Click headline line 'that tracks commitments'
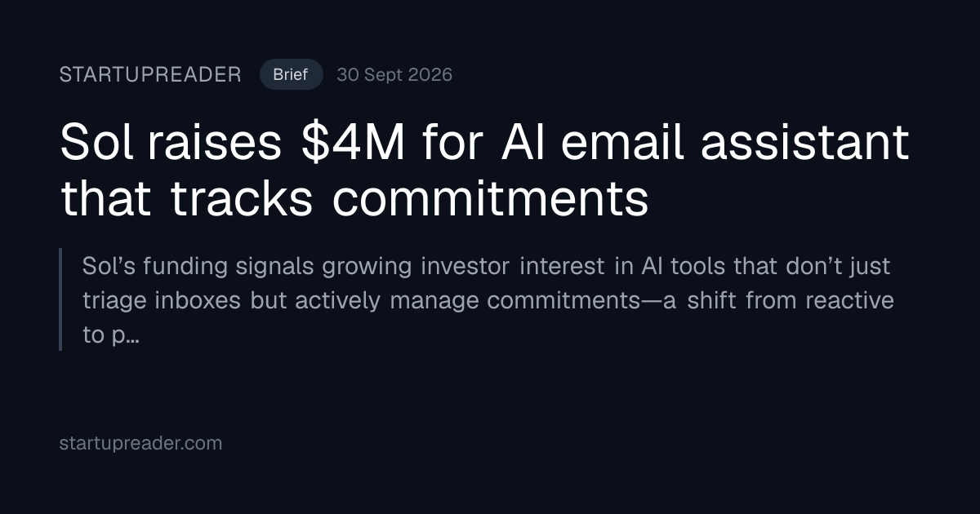Image resolution: width=980 pixels, height=514 pixels. [x=354, y=199]
